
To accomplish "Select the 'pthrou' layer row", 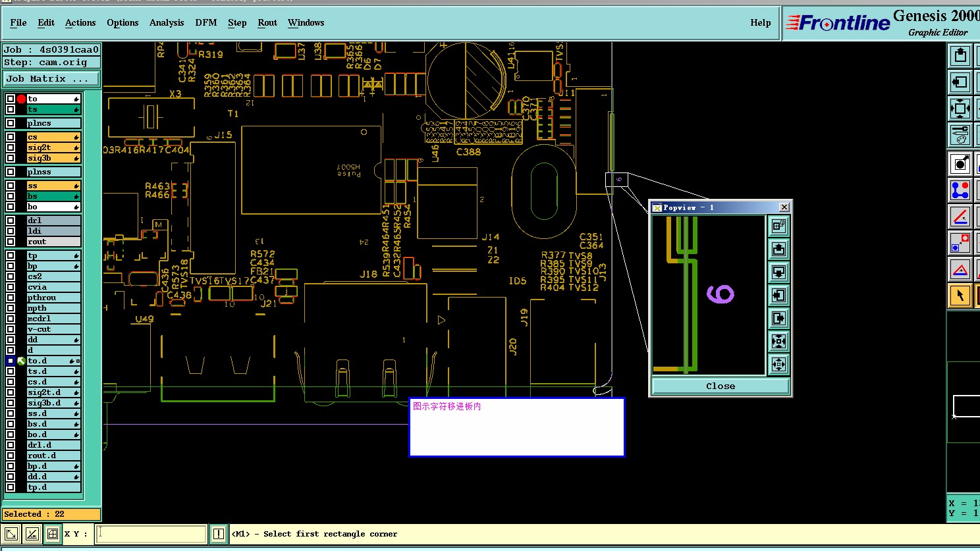I will [53, 298].
